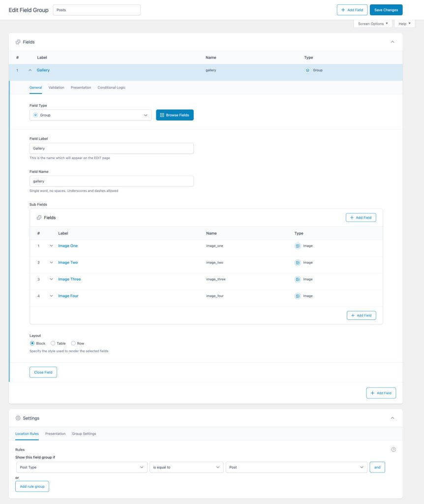Click the Field Label input box
The width and height of the screenshot is (424, 504).
(x=111, y=148)
